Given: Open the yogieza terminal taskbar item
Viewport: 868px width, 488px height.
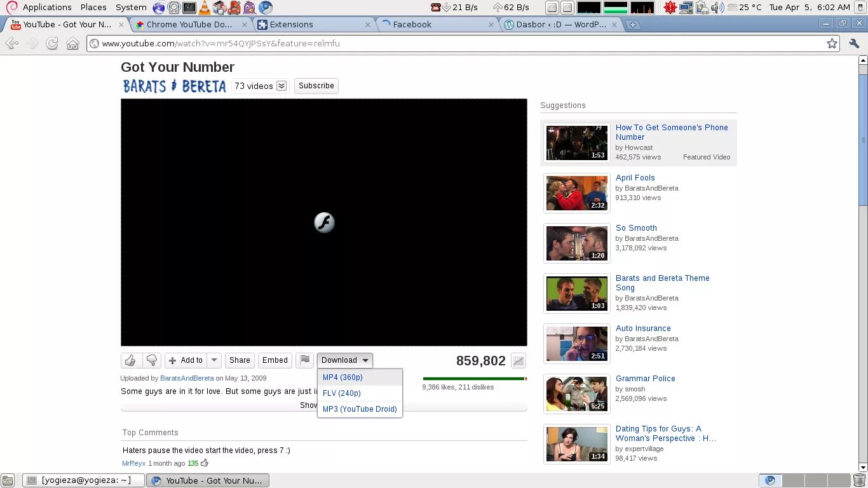Looking at the screenshot, I should pyautogui.click(x=83, y=480).
